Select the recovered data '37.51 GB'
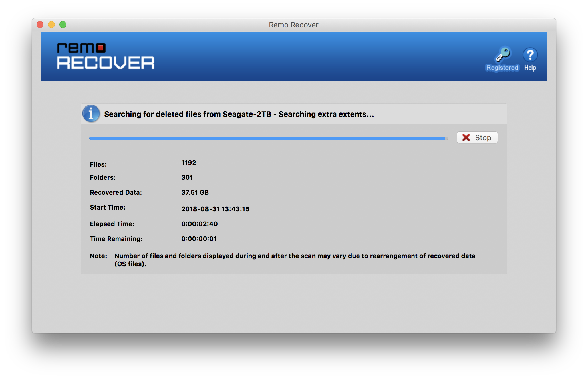This screenshot has width=588, height=379. (x=195, y=193)
